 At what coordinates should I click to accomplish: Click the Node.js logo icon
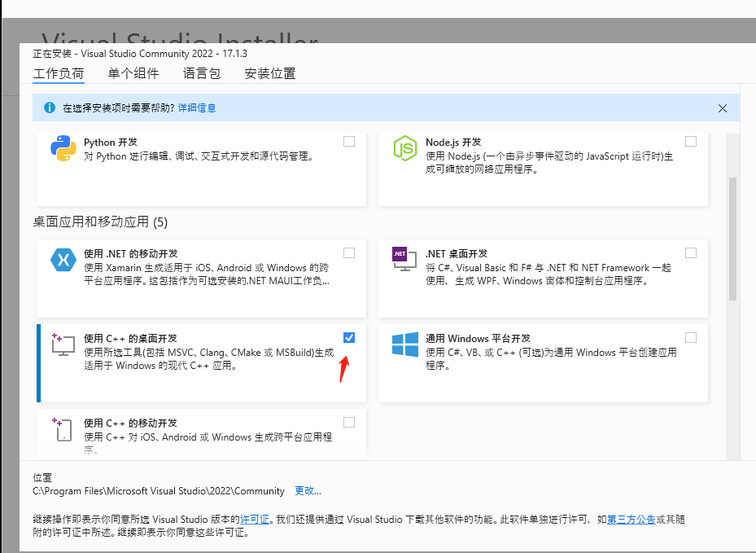pos(405,148)
